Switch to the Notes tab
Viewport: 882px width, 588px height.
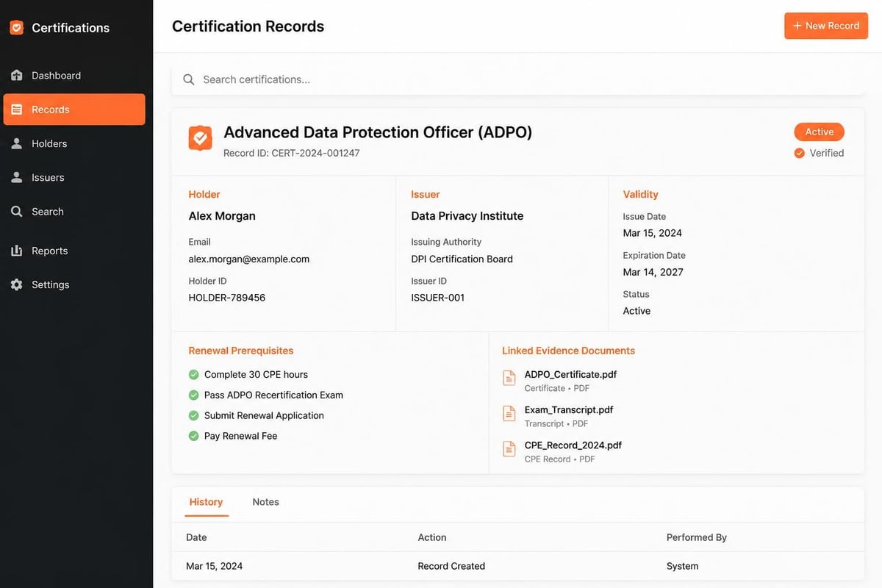click(265, 502)
